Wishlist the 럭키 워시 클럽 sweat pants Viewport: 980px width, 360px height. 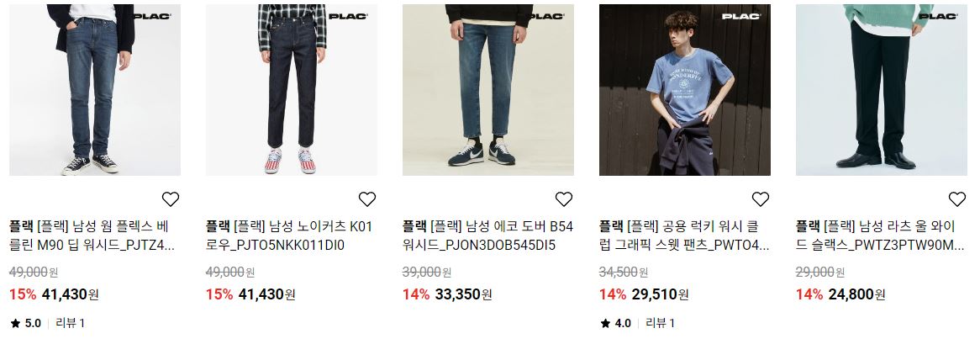coord(760,199)
